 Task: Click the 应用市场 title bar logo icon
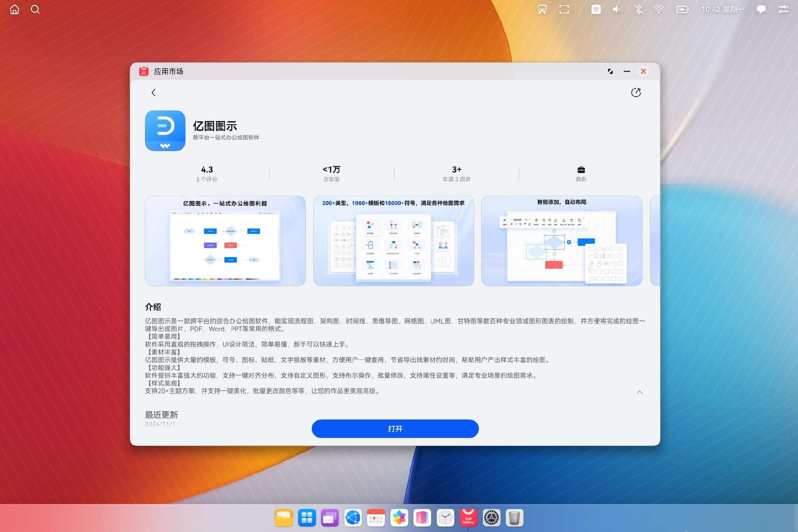tap(144, 71)
